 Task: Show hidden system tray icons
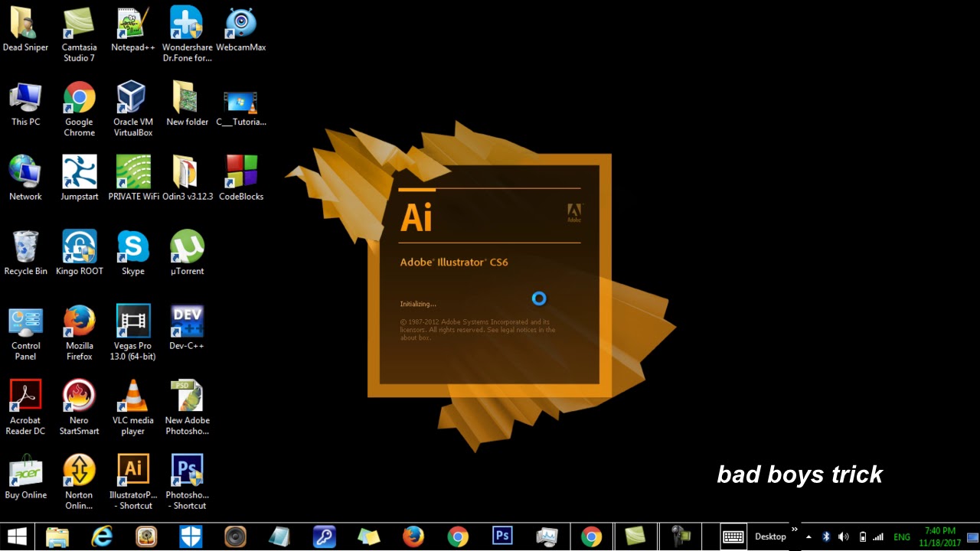[x=808, y=537]
